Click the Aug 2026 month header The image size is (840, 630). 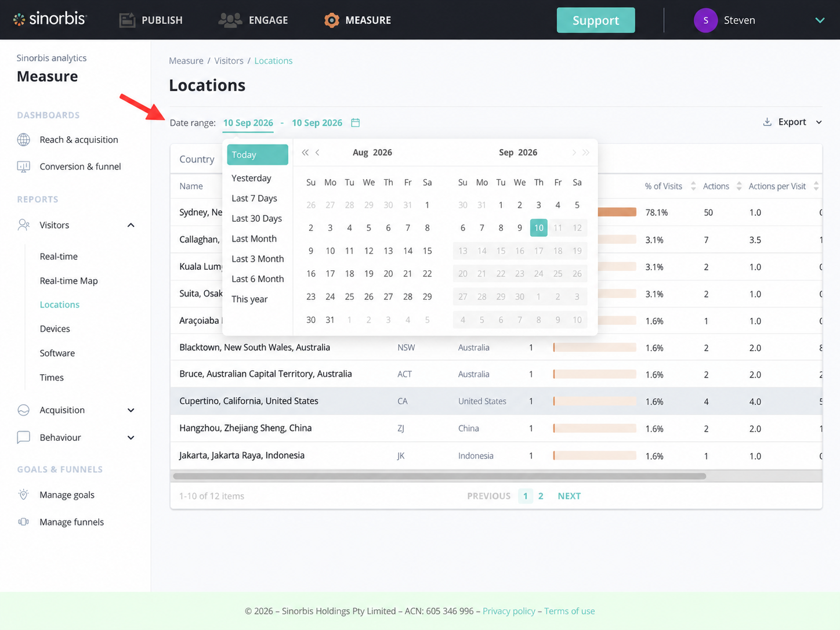(372, 153)
